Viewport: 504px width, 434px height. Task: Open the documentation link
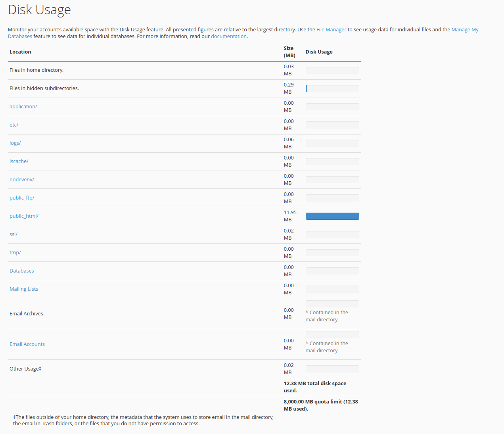228,36
